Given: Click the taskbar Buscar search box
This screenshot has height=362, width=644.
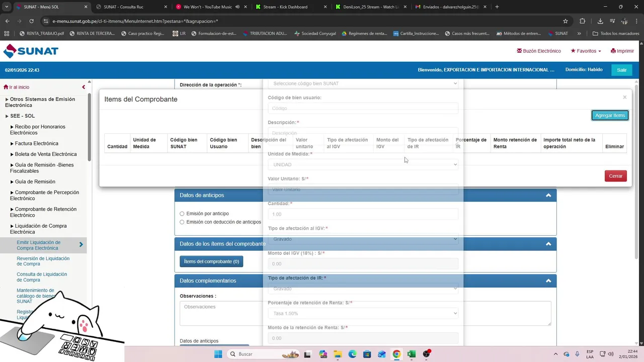Looking at the screenshot, I should click(x=264, y=354).
